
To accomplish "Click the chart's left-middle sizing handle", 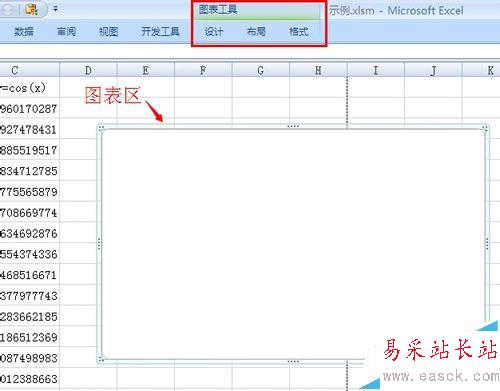I will [99, 244].
